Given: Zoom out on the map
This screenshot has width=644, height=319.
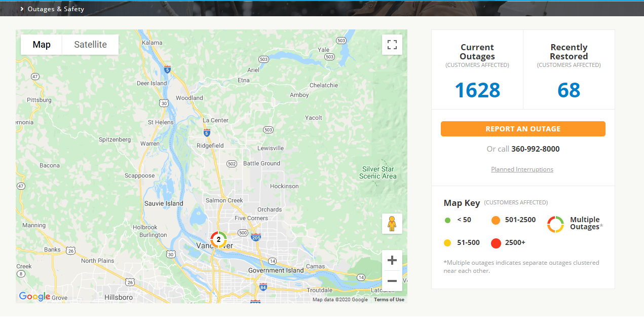Looking at the screenshot, I should coord(392,280).
